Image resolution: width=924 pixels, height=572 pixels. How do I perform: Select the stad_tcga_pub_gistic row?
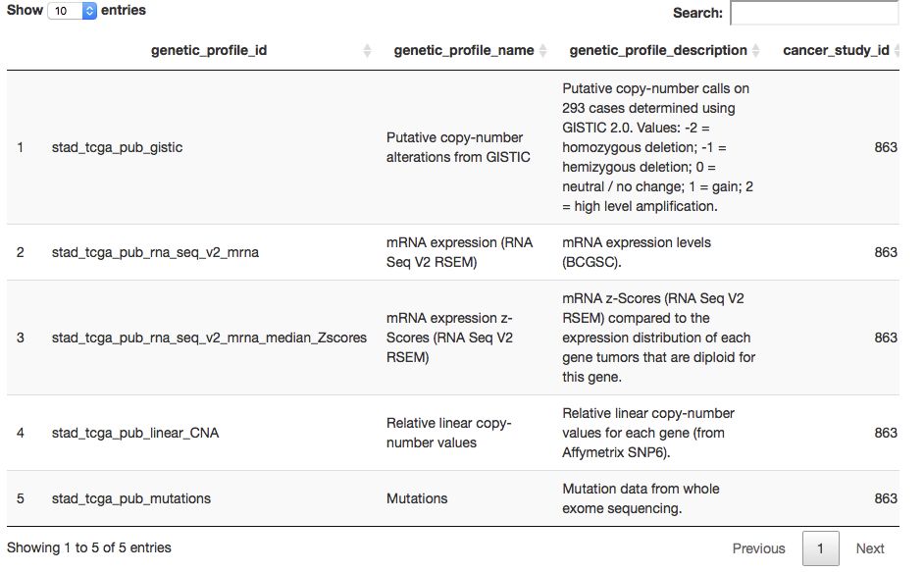[117, 147]
